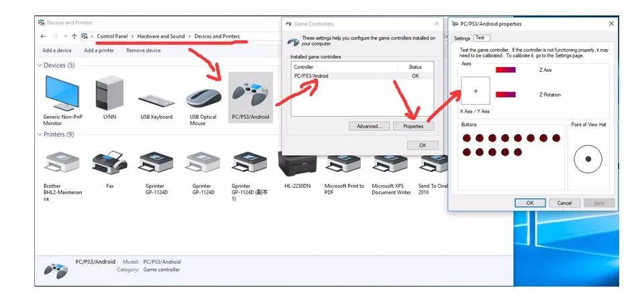The height and width of the screenshot is (298, 644).
Task: Click Add a printer
Action: pos(99,50)
